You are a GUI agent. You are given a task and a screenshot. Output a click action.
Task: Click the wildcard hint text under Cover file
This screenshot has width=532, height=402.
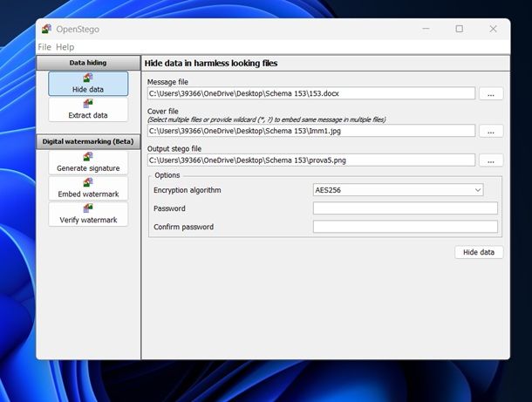[x=267, y=119]
